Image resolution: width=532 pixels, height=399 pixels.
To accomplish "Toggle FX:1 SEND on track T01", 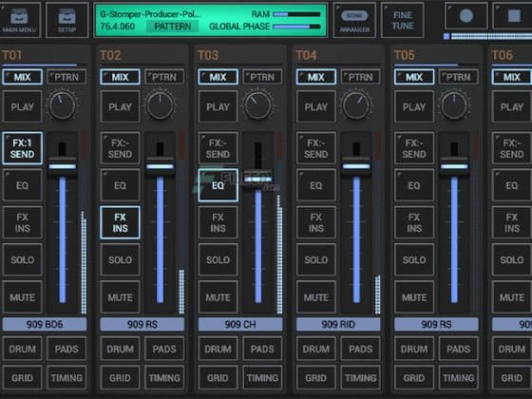I will pos(23,148).
